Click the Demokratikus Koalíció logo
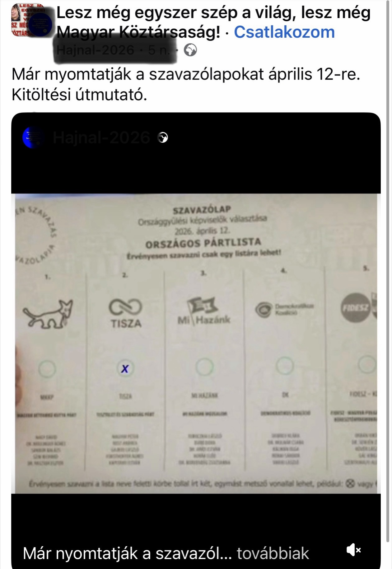This screenshot has height=569, width=392. 284,310
